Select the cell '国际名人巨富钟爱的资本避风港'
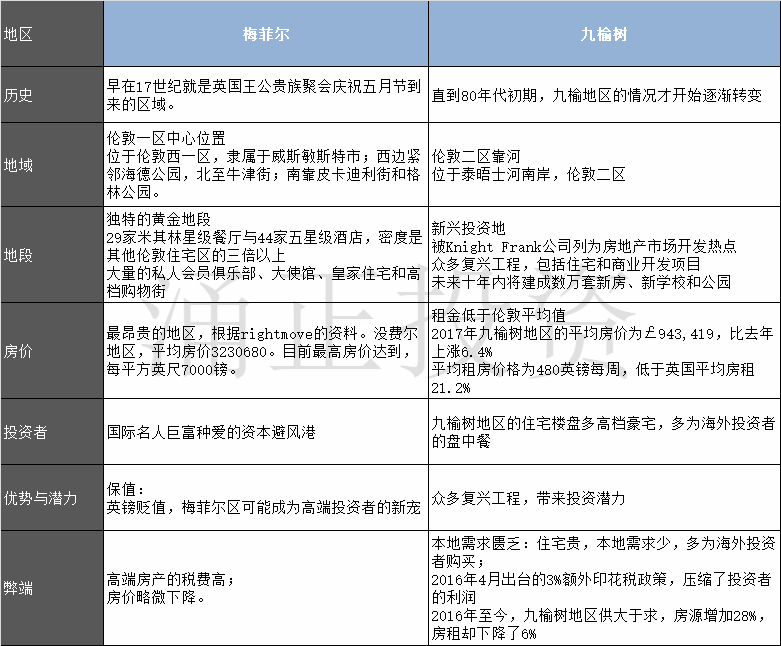781x646 pixels. (266, 432)
